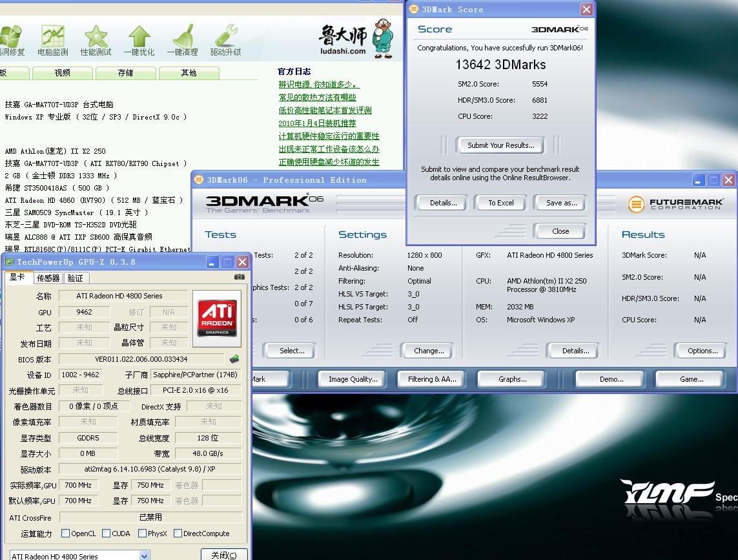Select the 视频 tab in Ludashi

coord(62,73)
